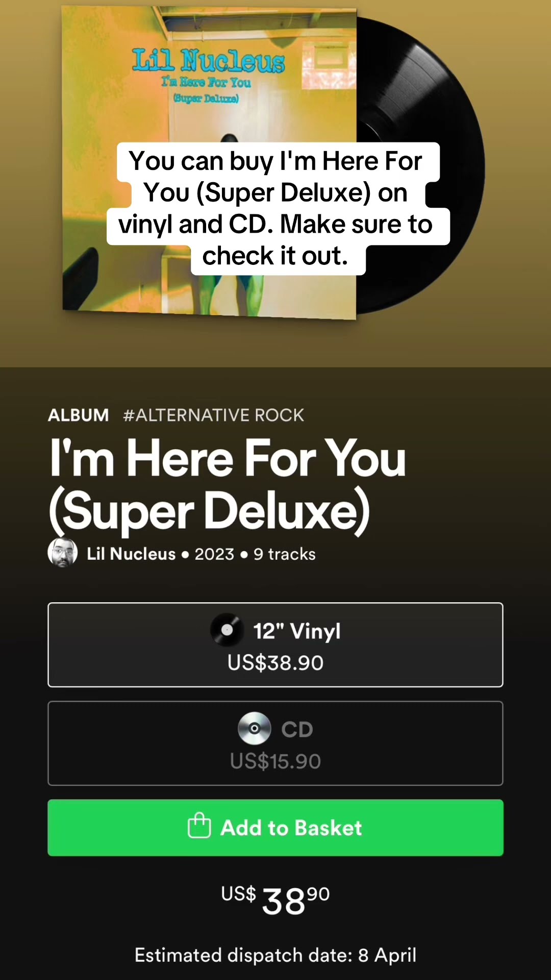Click the Estimated dispatch date text
Image resolution: width=551 pixels, height=980 pixels.
pyautogui.click(x=275, y=955)
